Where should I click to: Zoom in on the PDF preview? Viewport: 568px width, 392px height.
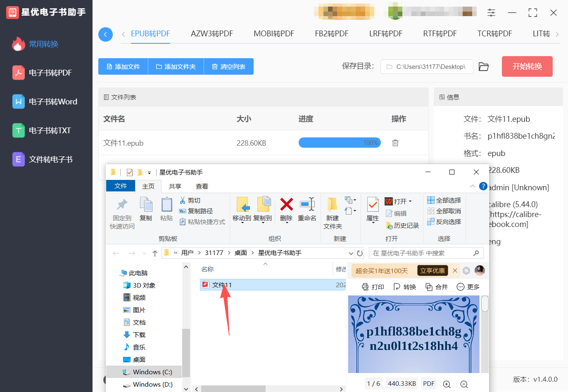point(447,384)
